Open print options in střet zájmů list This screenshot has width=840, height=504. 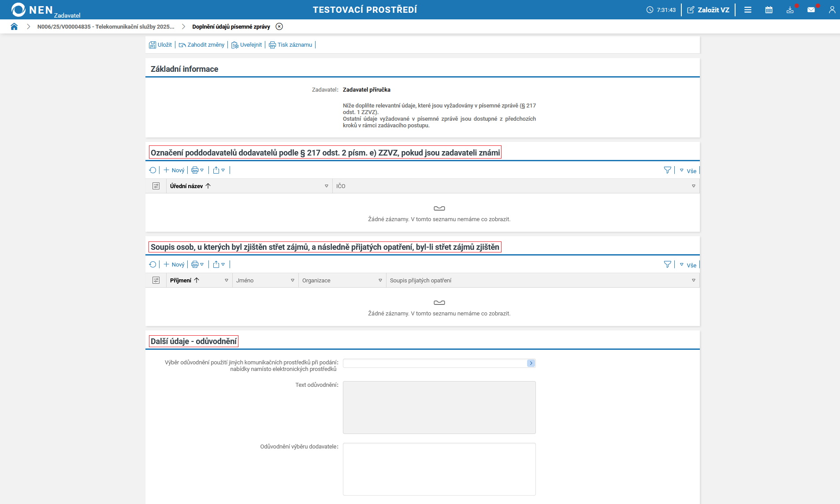click(197, 264)
